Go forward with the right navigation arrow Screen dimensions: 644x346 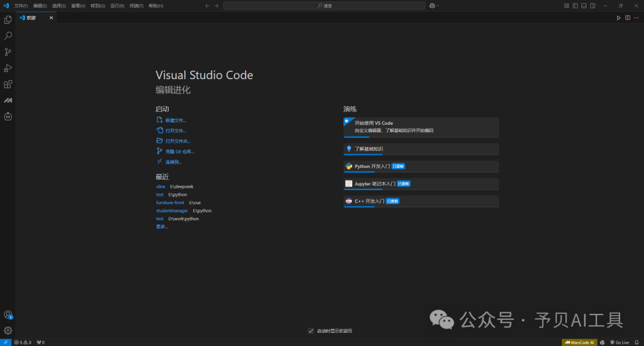[x=216, y=6]
